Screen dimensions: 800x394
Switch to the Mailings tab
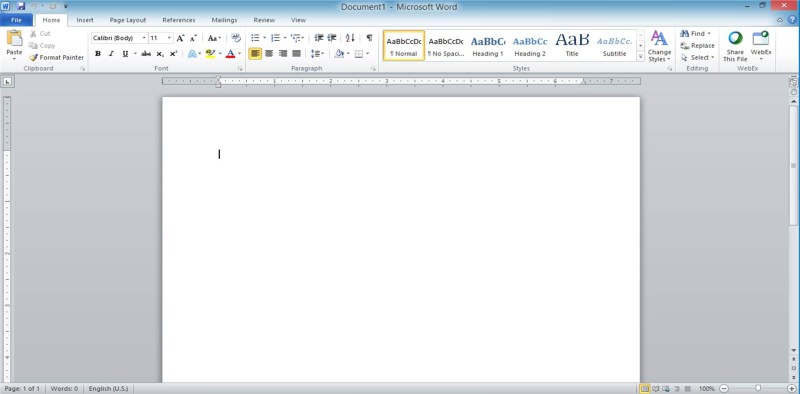224,20
